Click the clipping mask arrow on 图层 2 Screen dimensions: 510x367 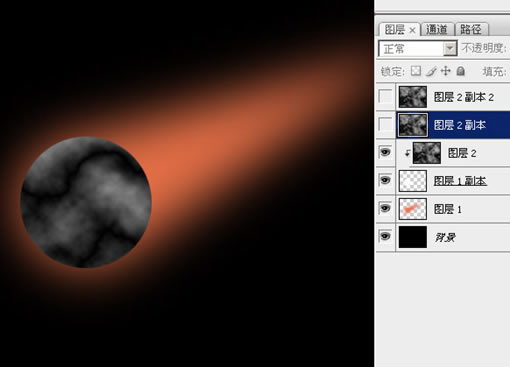(407, 153)
